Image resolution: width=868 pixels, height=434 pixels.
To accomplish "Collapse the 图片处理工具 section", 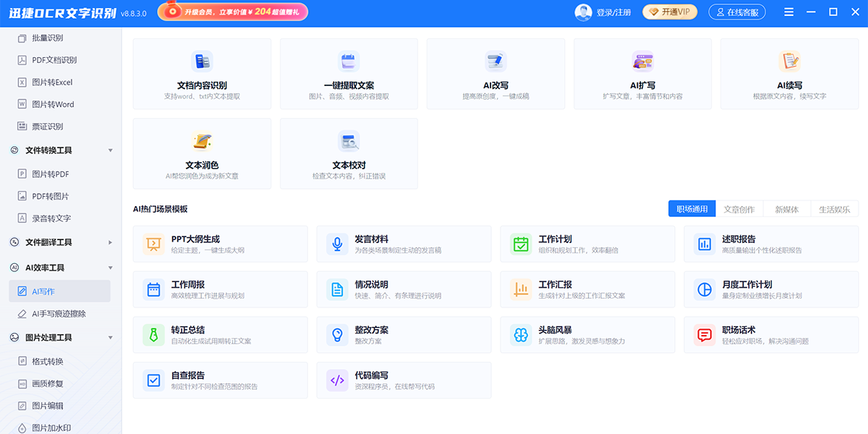I will (52, 337).
